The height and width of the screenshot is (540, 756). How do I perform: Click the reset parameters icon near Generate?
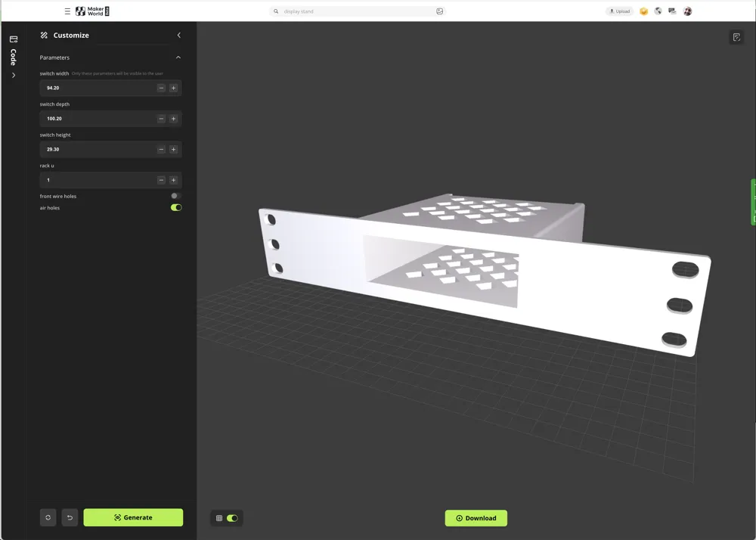coord(48,517)
